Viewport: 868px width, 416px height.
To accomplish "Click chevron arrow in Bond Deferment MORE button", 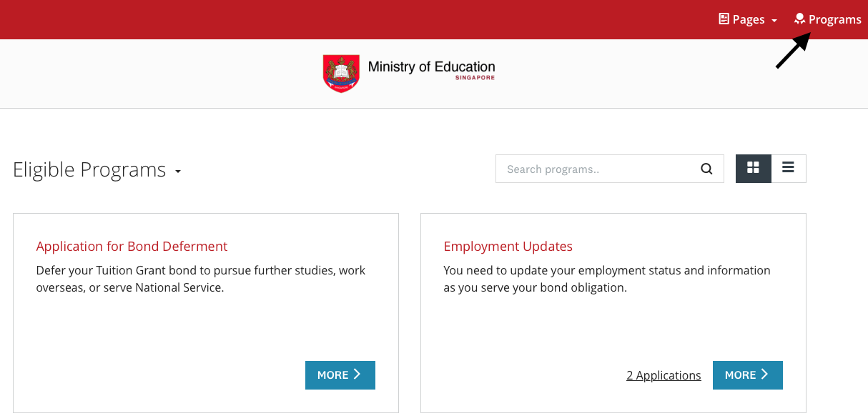I will point(357,375).
